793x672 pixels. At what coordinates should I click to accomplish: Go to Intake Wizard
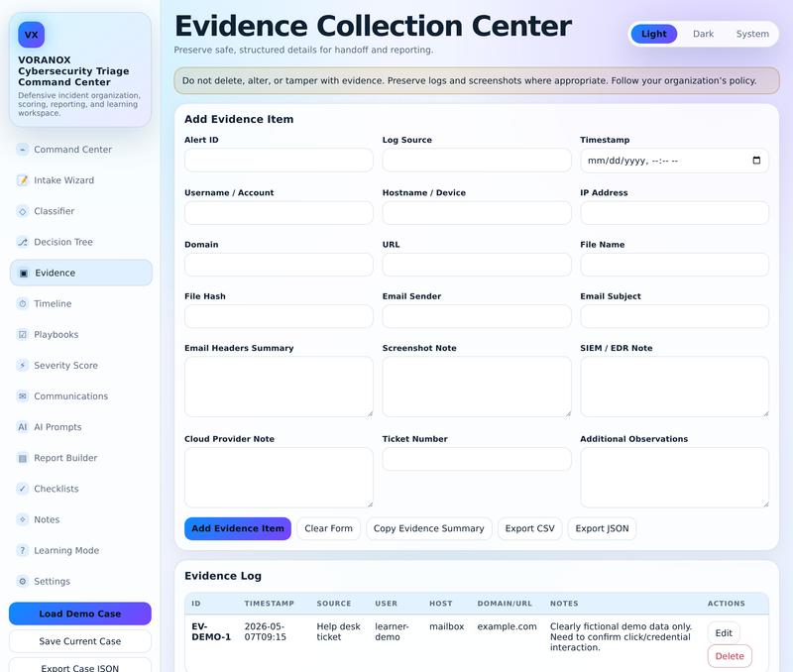[81, 180]
